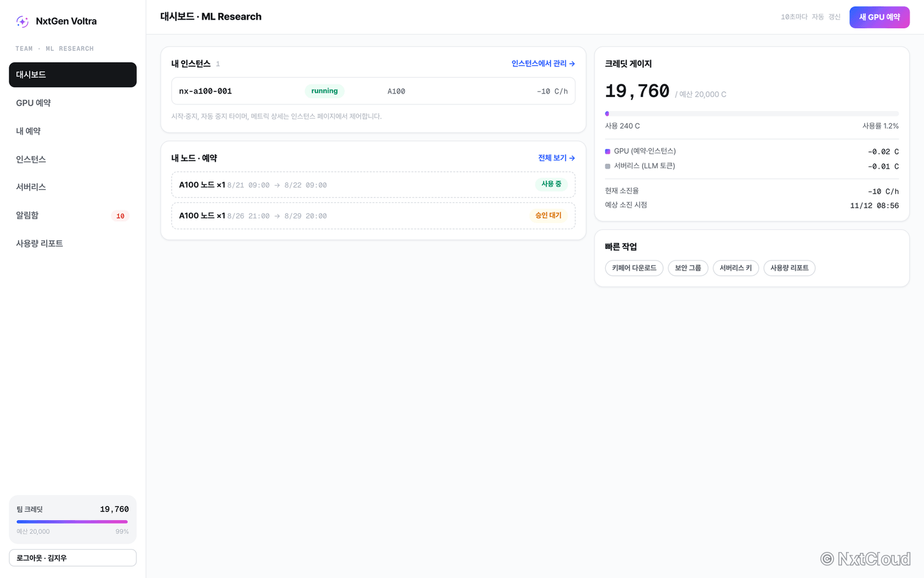This screenshot has height=578, width=924.
Task: Open 알림함 in the sidebar
Action: click(x=73, y=216)
